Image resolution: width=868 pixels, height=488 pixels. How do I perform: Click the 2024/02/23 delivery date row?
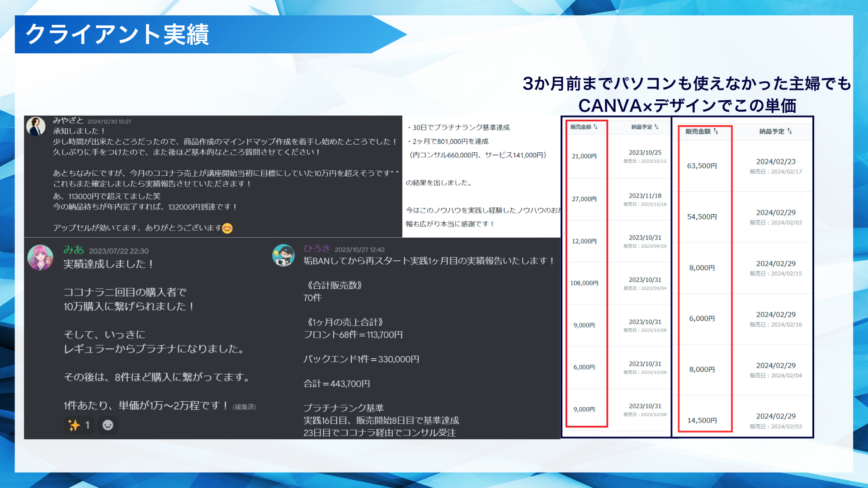[776, 162]
